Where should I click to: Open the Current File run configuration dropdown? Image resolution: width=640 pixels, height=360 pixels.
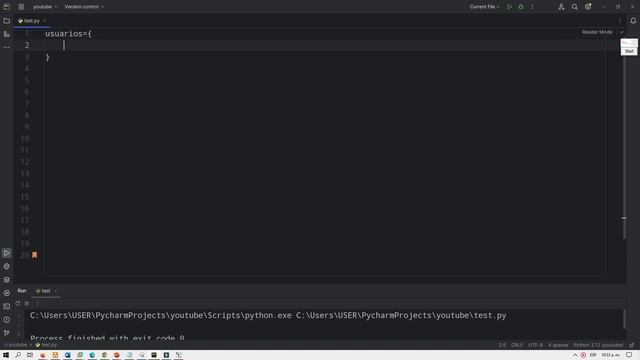click(x=484, y=7)
